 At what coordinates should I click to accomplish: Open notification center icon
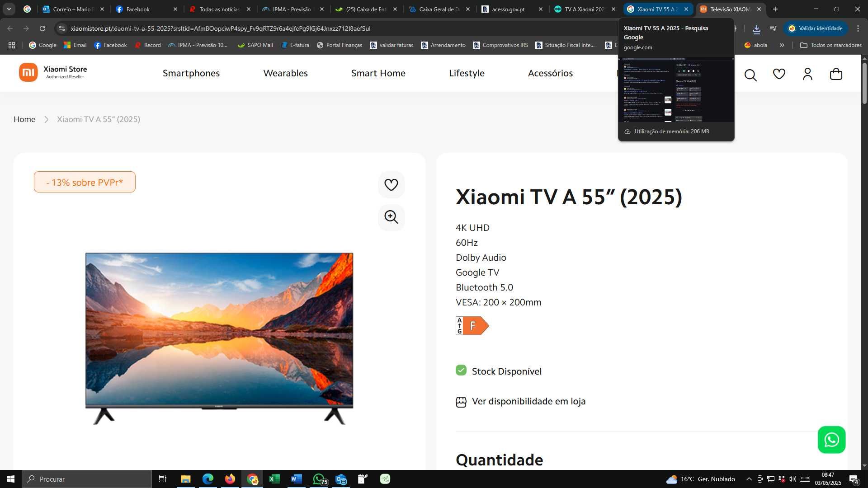pyautogui.click(x=854, y=479)
